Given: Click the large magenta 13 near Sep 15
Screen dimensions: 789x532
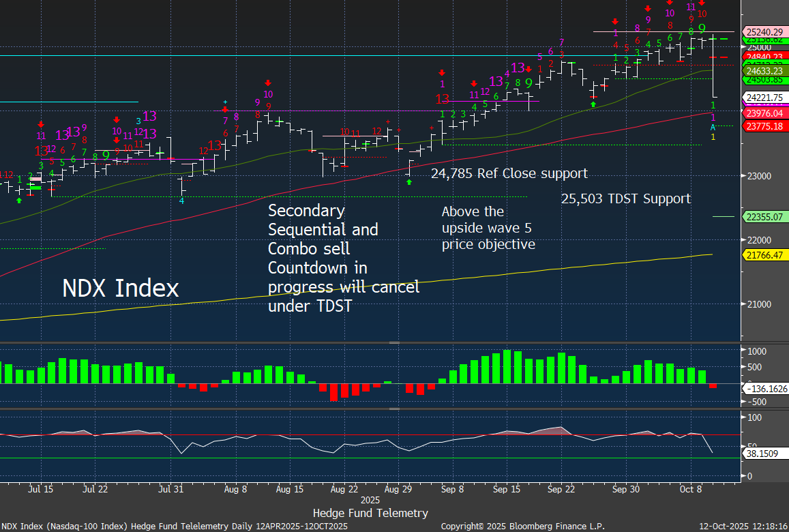Looking at the screenshot, I should 518,68.
